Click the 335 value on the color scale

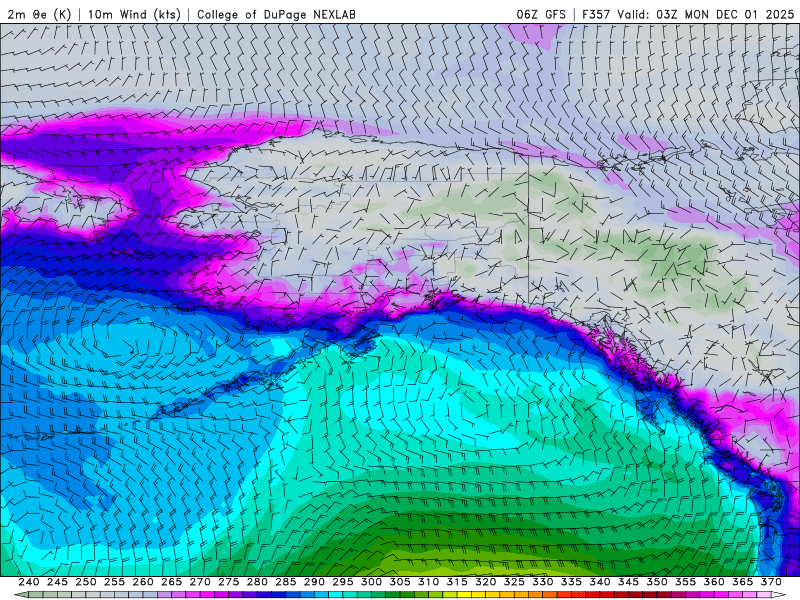coord(571,582)
